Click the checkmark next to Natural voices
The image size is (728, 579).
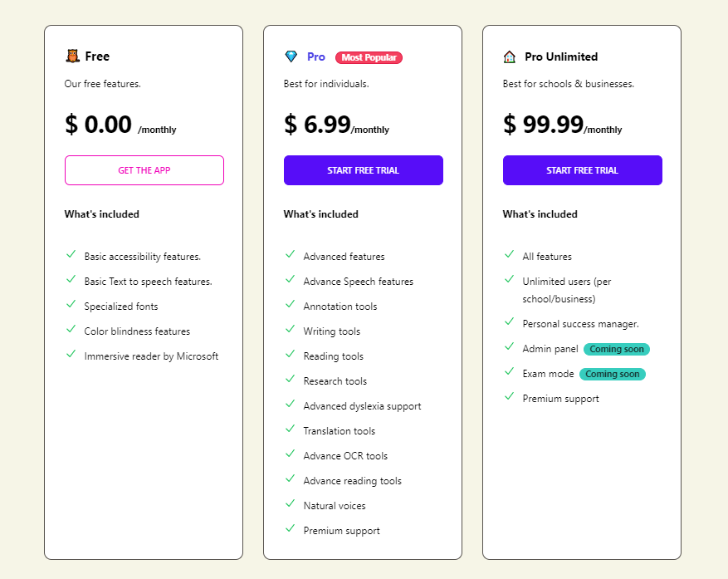click(290, 504)
